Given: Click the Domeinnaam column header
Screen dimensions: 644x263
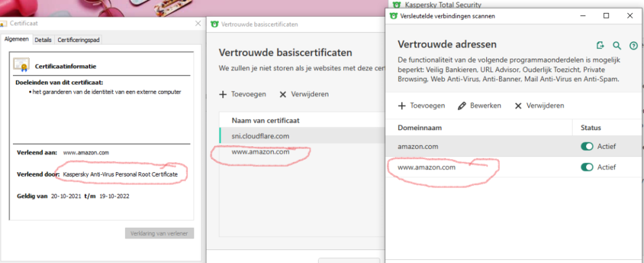Looking at the screenshot, I should tap(420, 128).
